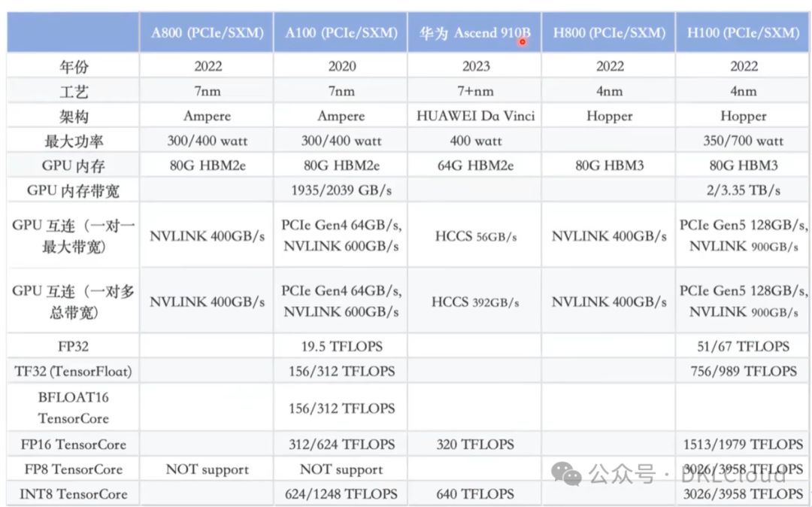This screenshot has height=507, width=812.
Task: Select the 51/67 TFLOPS cell
Action: tap(743, 347)
